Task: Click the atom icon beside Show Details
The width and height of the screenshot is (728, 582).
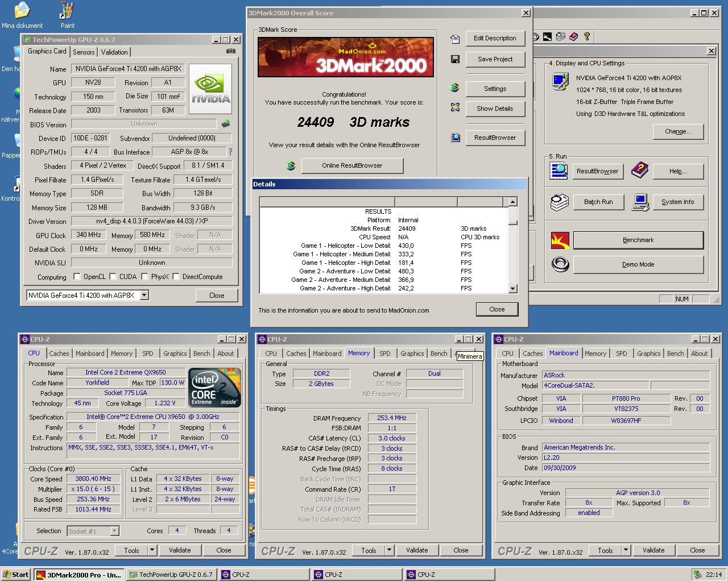Action: [x=455, y=107]
